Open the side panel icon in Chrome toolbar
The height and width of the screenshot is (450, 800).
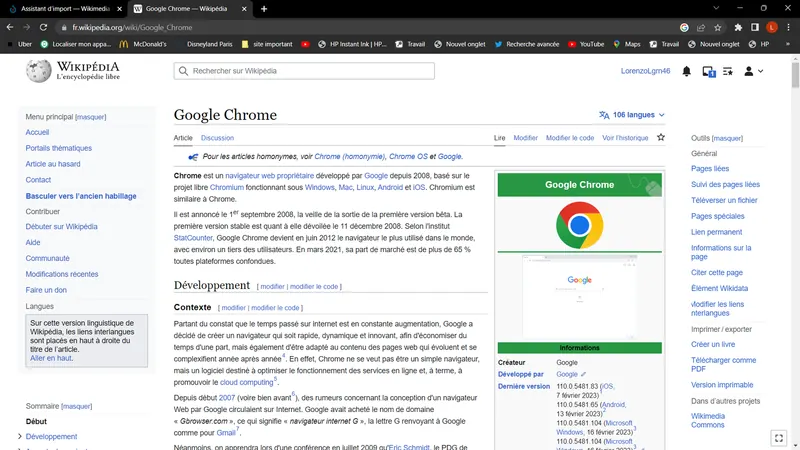click(755, 28)
